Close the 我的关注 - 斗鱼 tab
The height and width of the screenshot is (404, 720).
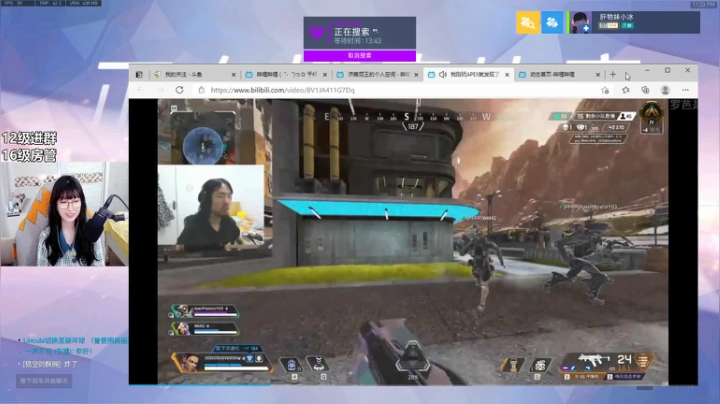tap(233, 74)
